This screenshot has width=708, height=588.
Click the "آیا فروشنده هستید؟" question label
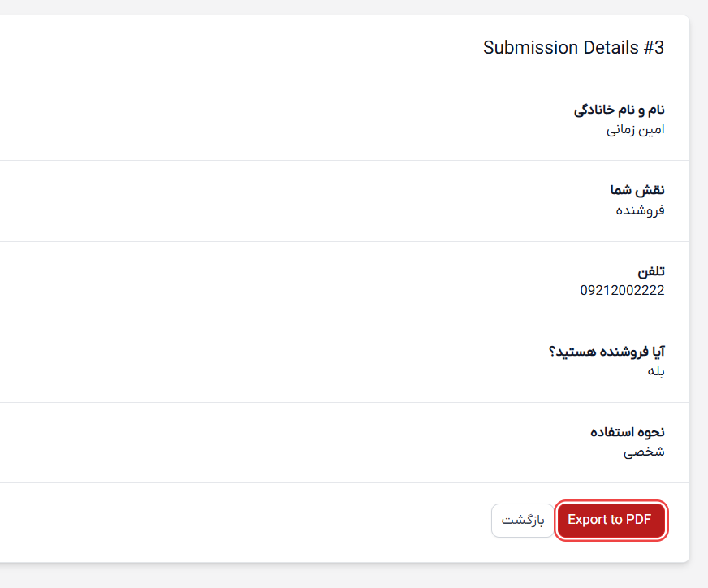(x=607, y=351)
